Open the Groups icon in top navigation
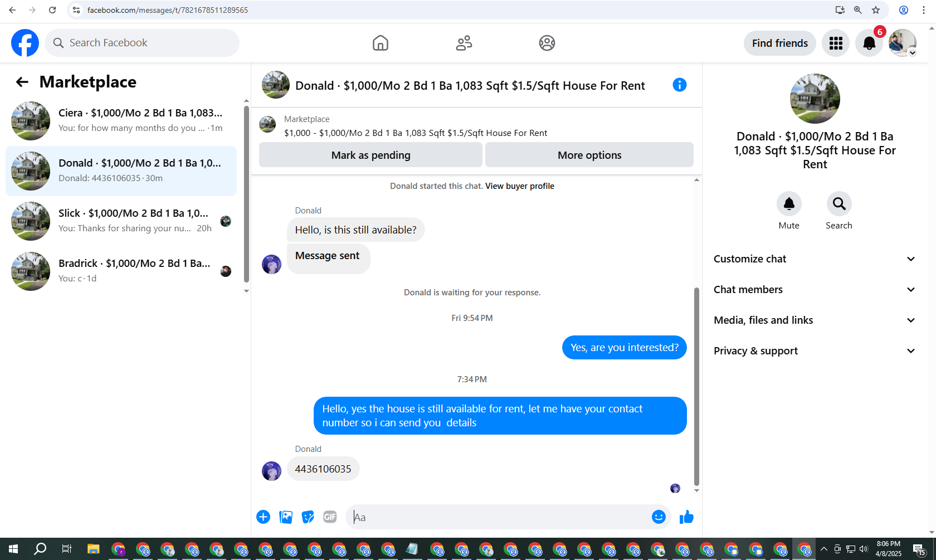 (x=547, y=43)
